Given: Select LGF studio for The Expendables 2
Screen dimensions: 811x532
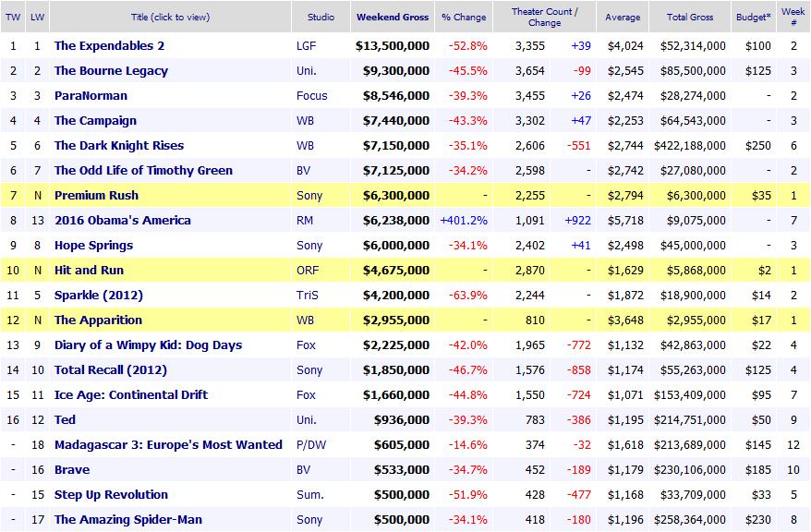Looking at the screenshot, I should (306, 46).
